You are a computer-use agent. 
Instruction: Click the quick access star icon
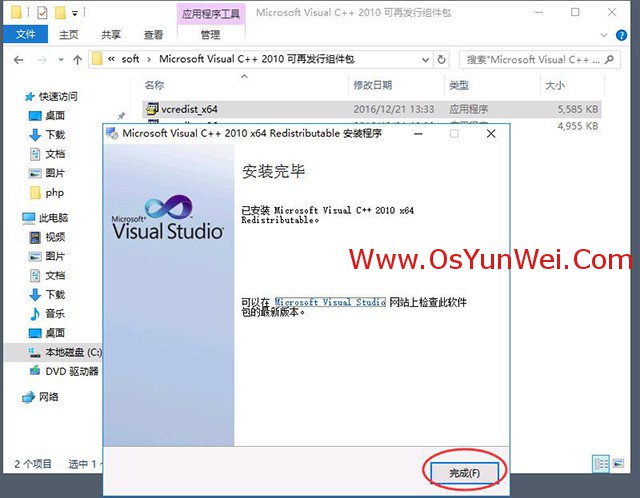click(29, 97)
